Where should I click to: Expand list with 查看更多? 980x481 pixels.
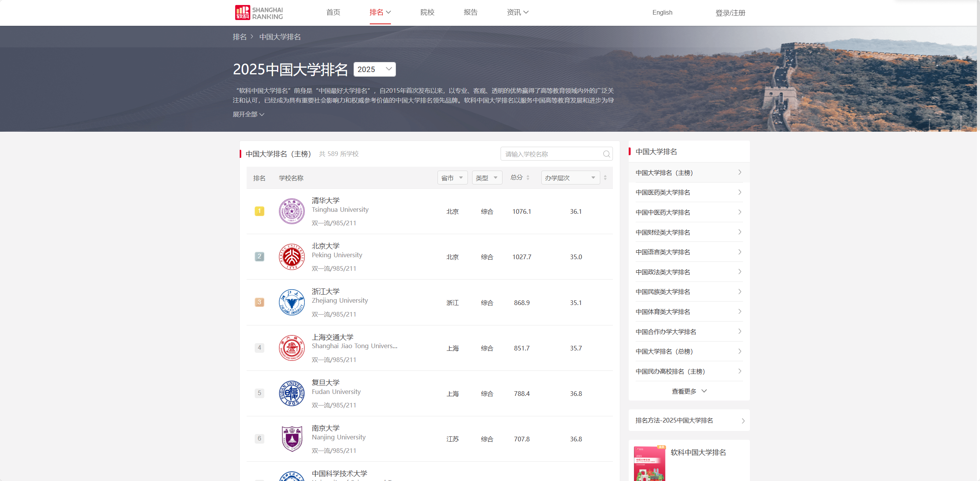point(689,391)
